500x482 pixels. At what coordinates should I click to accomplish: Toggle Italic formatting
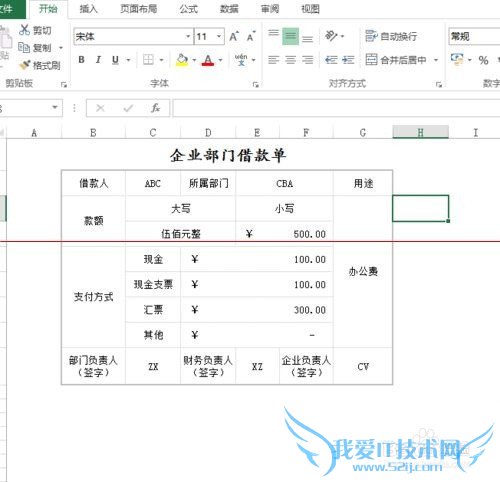point(98,60)
